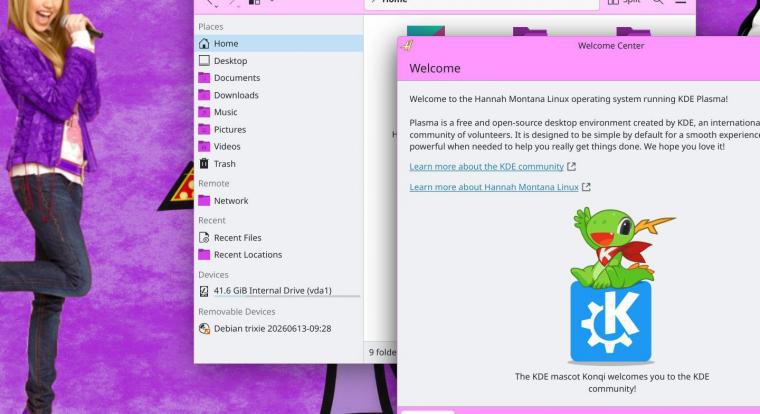Open the Desktop place in Dolphin sidebar

point(279,61)
